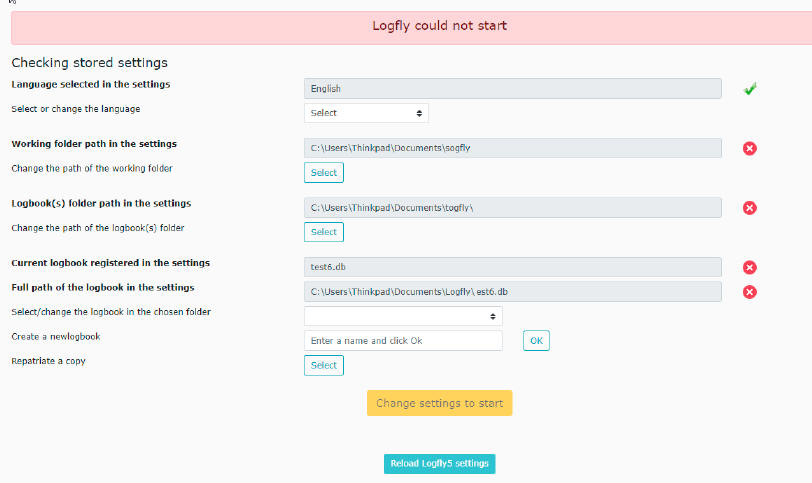Image resolution: width=812 pixels, height=483 pixels.
Task: Click the red error icon for full logbook path
Action: coord(749,292)
